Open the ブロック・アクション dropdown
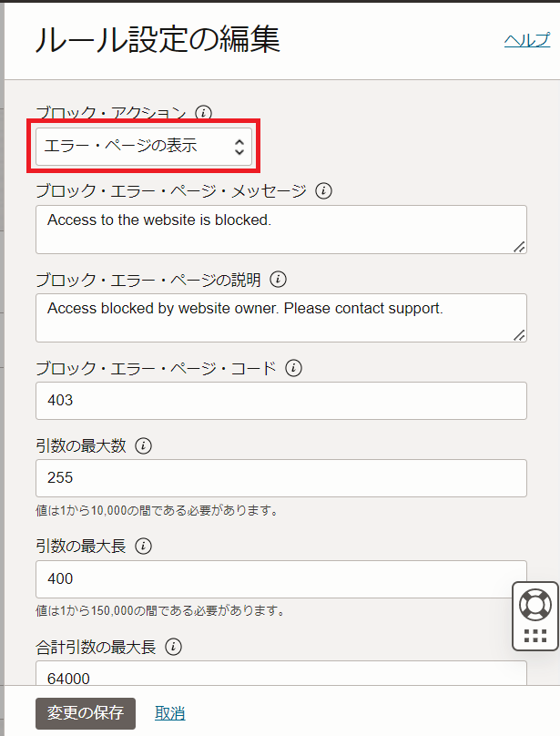Image resolution: width=560 pixels, height=736 pixels. [x=144, y=146]
